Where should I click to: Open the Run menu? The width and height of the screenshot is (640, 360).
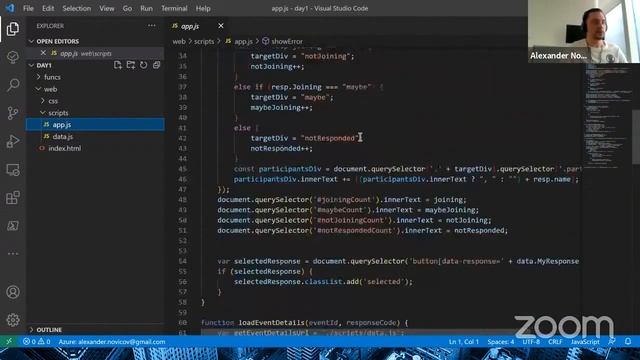[146, 8]
